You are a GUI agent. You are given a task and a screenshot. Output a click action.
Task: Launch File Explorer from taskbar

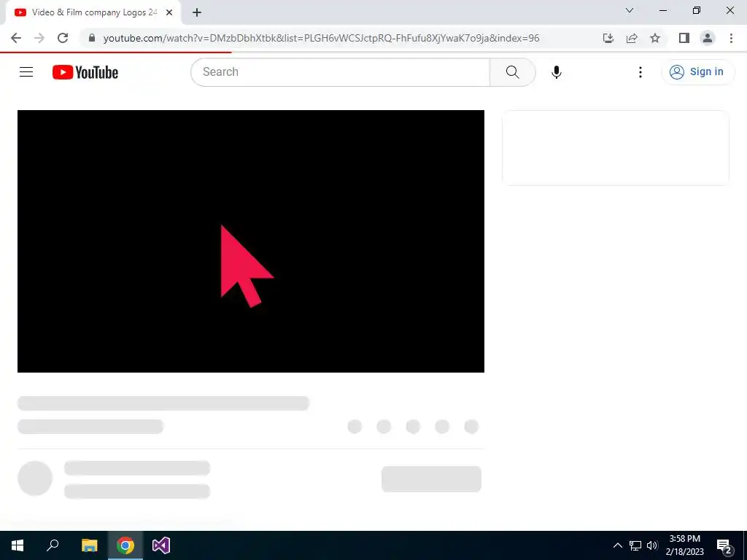pyautogui.click(x=89, y=545)
